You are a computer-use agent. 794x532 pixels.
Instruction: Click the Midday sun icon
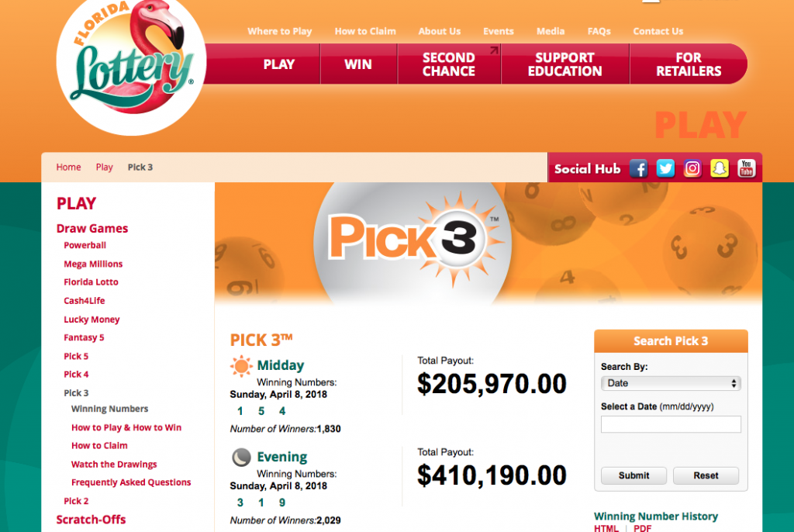pos(242,366)
